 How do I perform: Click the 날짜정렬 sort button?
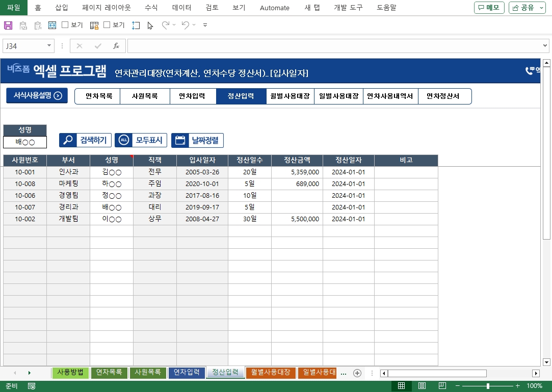click(x=197, y=140)
